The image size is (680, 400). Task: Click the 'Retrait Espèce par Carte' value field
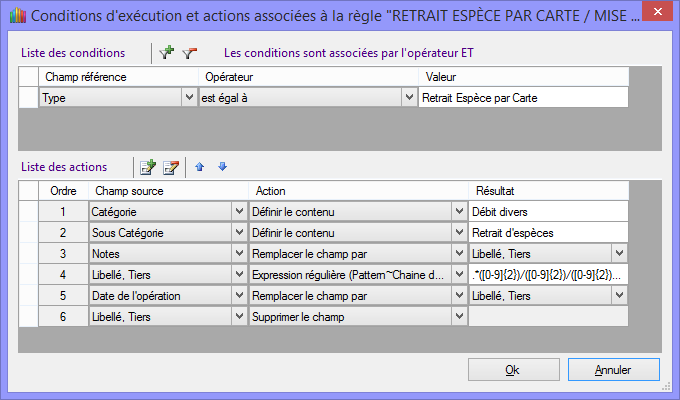click(x=524, y=97)
